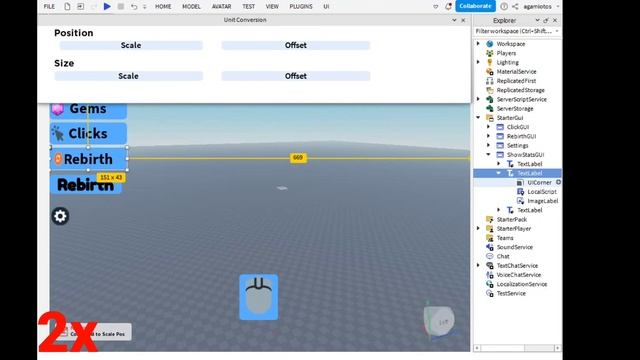Click the Collaborate button

point(475,6)
